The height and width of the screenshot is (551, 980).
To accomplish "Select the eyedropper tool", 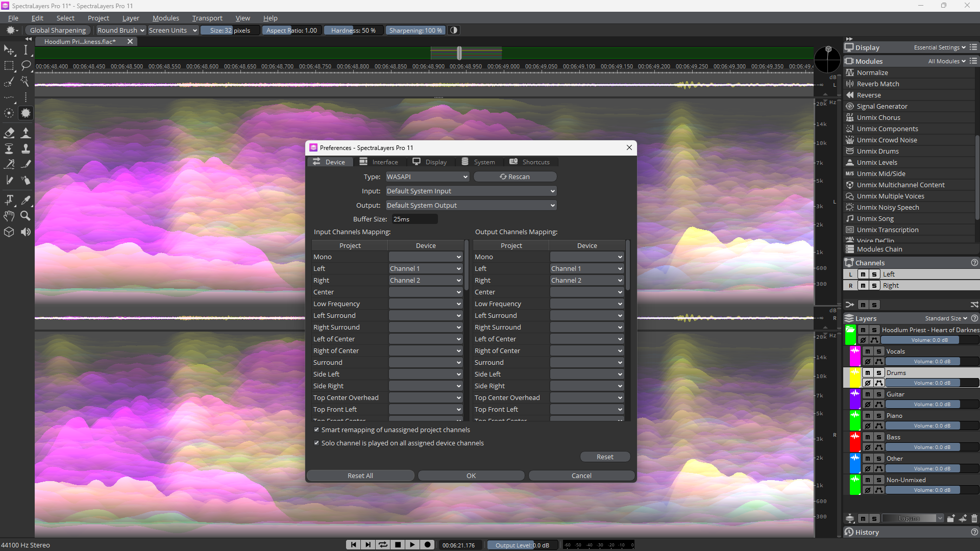I will [x=26, y=199].
